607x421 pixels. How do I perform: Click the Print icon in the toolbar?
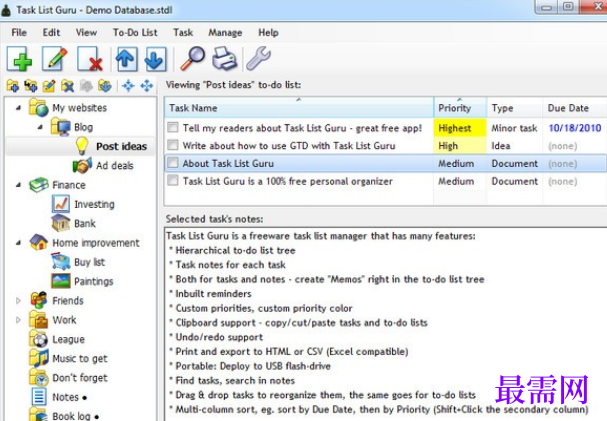coord(224,58)
